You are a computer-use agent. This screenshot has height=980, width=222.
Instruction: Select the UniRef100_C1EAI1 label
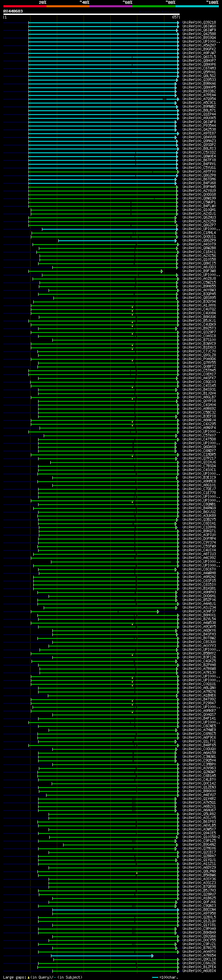point(199,252)
